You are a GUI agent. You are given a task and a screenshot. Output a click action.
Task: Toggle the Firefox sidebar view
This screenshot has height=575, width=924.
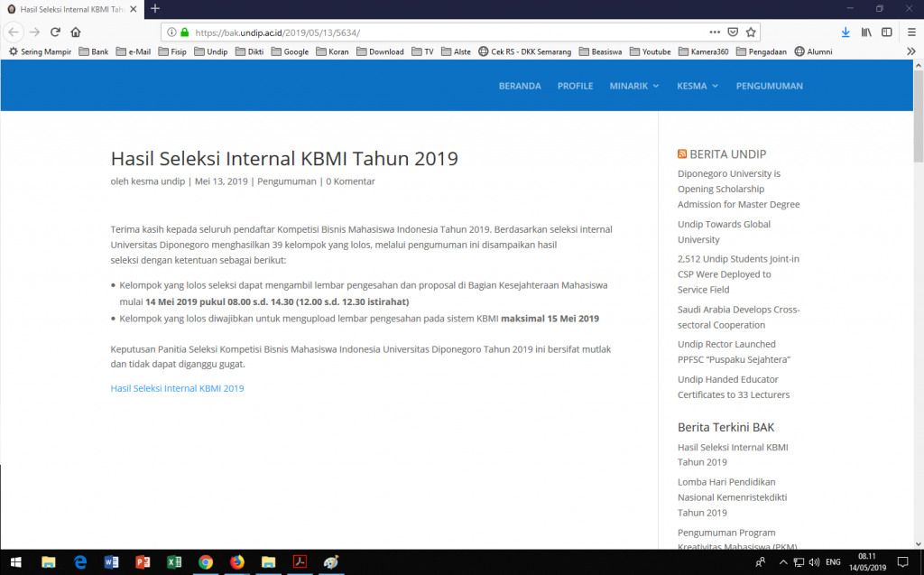click(887, 32)
